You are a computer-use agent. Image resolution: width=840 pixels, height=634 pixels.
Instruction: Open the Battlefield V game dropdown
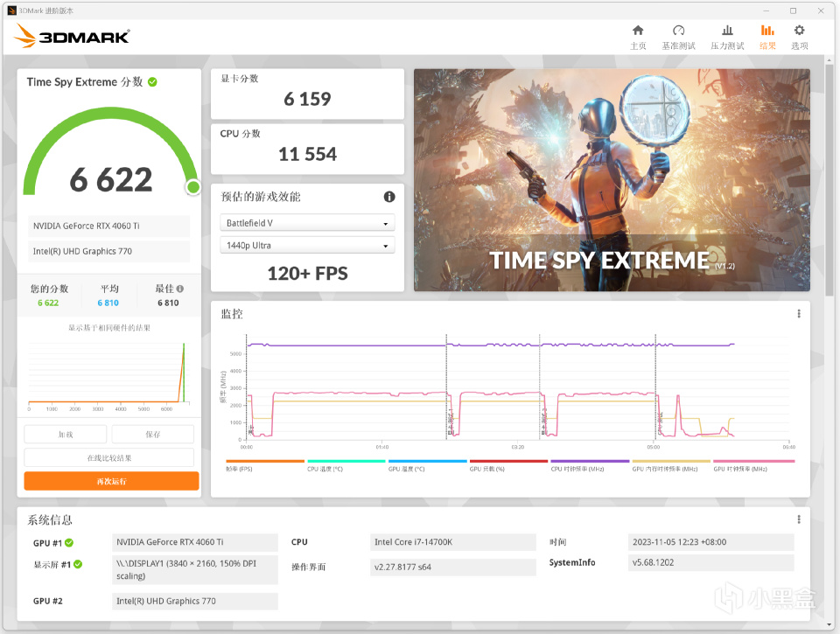[307, 223]
